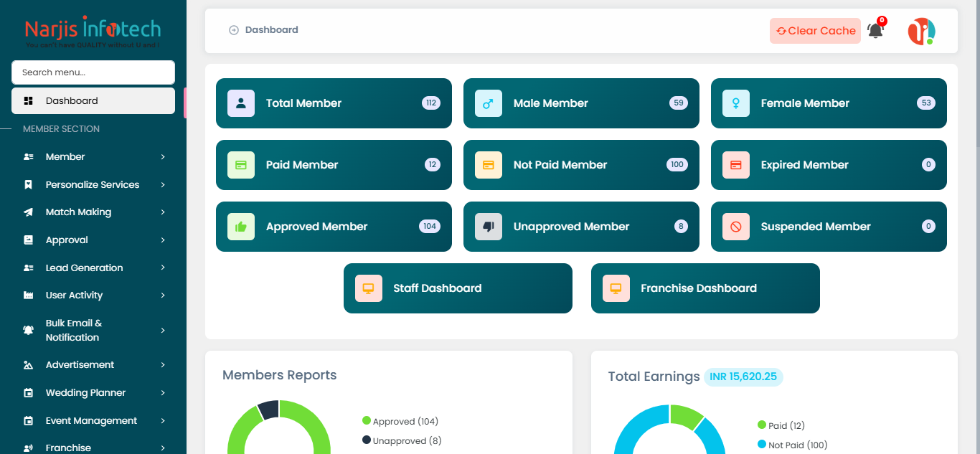Open the Member menu item
The height and width of the screenshot is (454, 980).
93,157
